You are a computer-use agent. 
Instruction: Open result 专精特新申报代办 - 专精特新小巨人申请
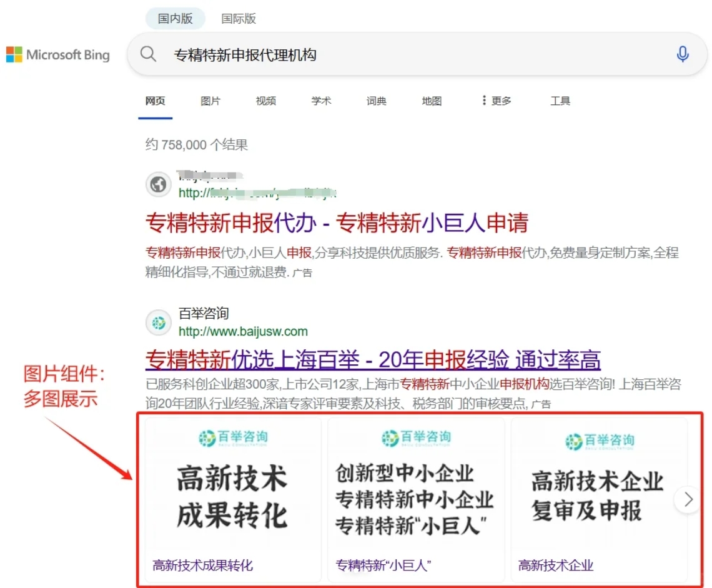pos(337,222)
